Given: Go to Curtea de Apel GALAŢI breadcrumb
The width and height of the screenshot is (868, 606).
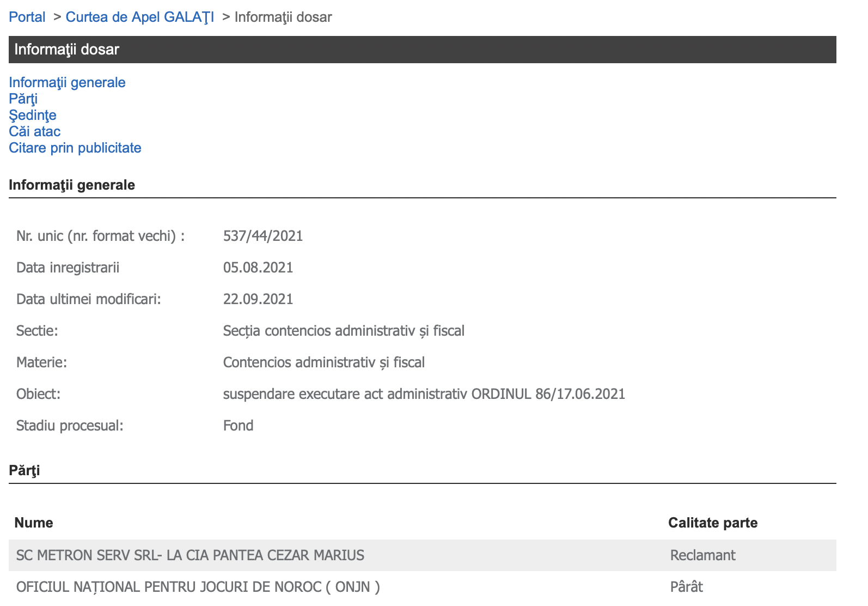Looking at the screenshot, I should pyautogui.click(x=140, y=17).
